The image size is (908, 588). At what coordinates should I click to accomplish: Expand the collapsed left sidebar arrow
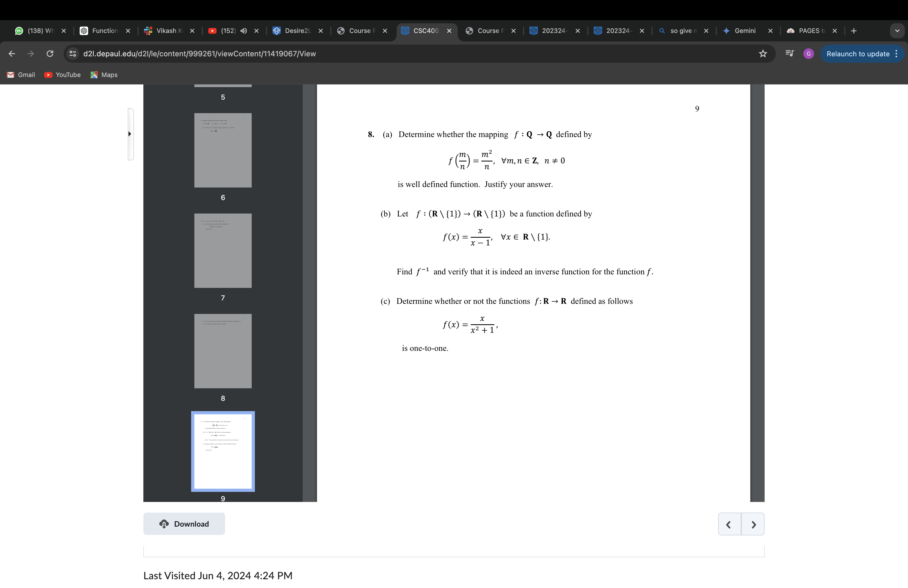130,134
